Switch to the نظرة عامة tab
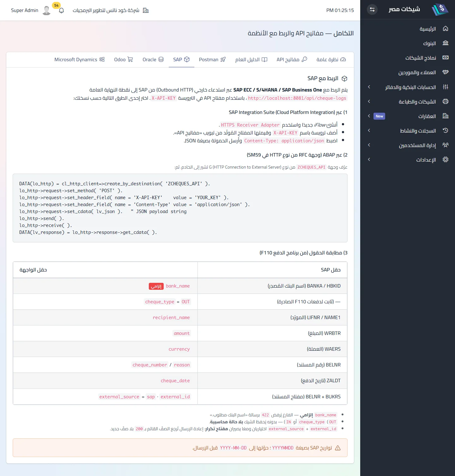Image resolution: width=455 pixels, height=476 pixels. pyautogui.click(x=331, y=60)
